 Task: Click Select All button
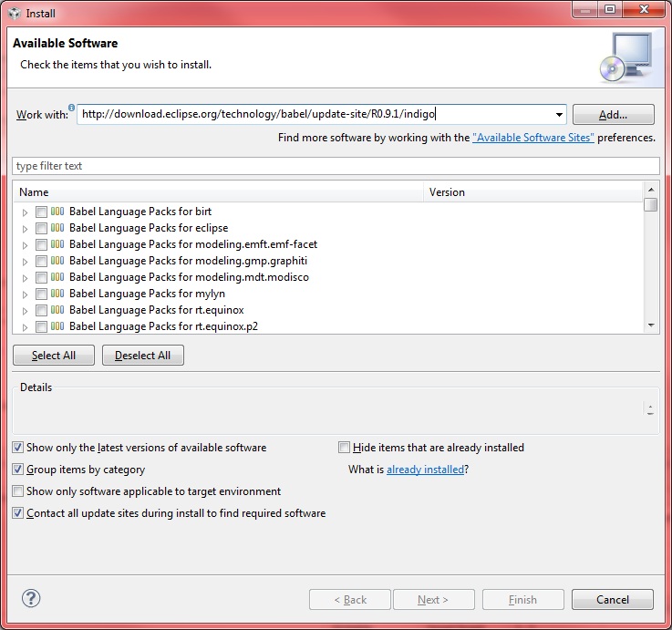(x=54, y=356)
